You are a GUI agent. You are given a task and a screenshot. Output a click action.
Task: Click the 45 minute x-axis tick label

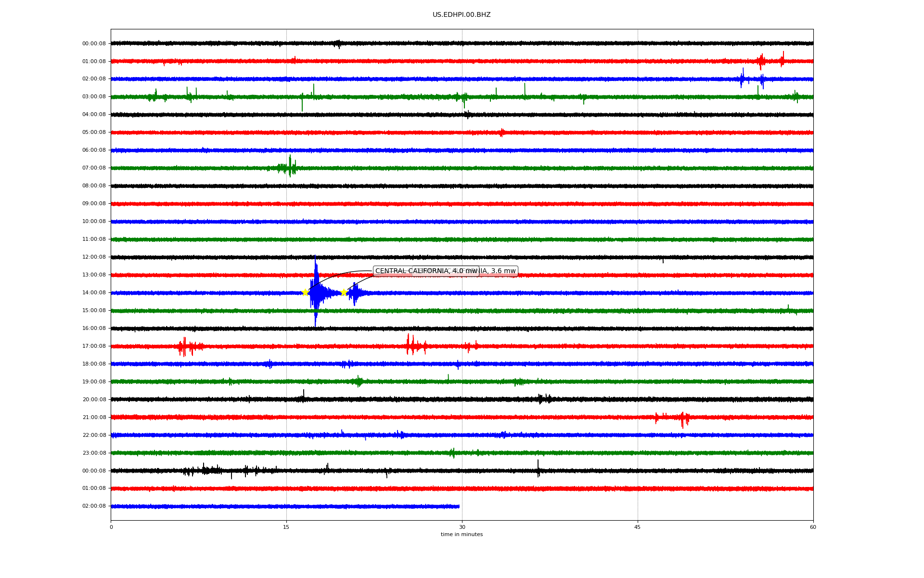click(638, 527)
